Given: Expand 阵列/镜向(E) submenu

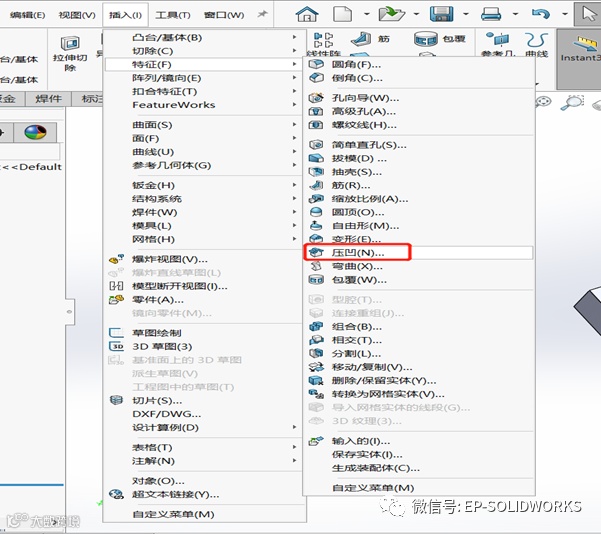Looking at the screenshot, I should point(205,78).
